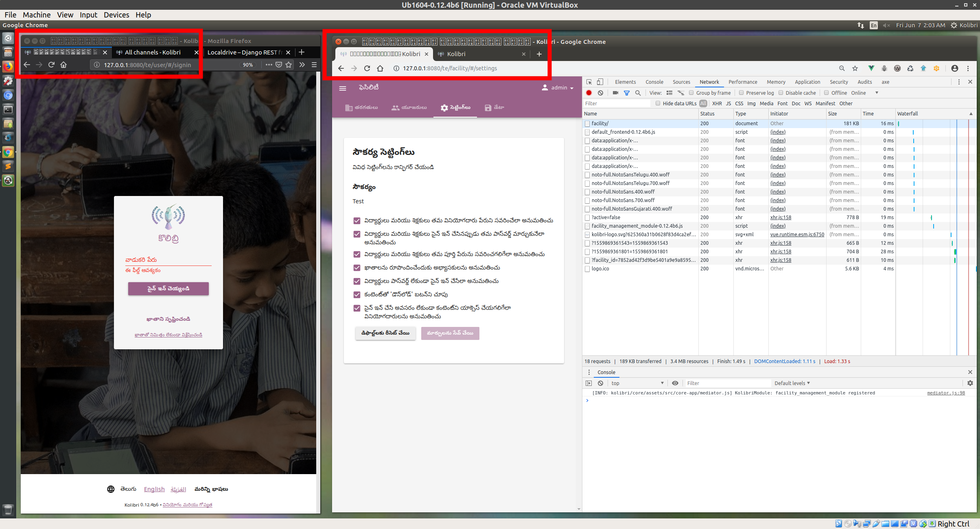This screenshot has height=529, width=980.
Task: Toggle device toolbar icon in DevTools
Action: click(600, 82)
